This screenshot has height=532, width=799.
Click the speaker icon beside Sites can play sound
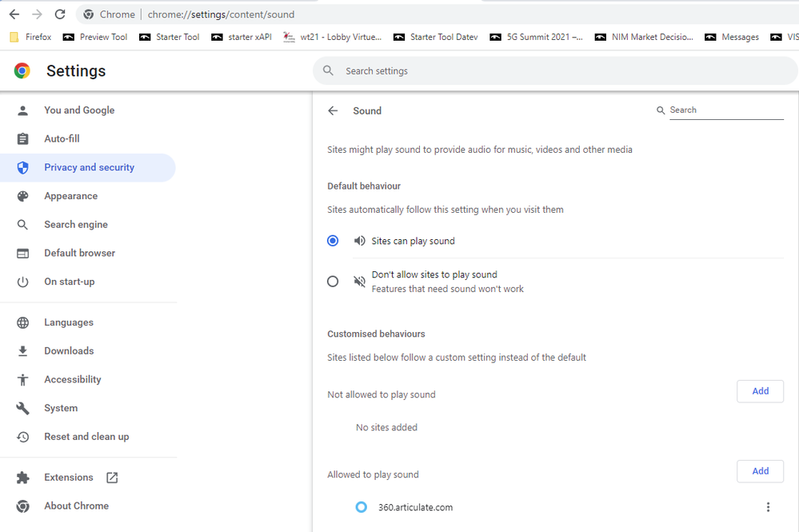(360, 241)
